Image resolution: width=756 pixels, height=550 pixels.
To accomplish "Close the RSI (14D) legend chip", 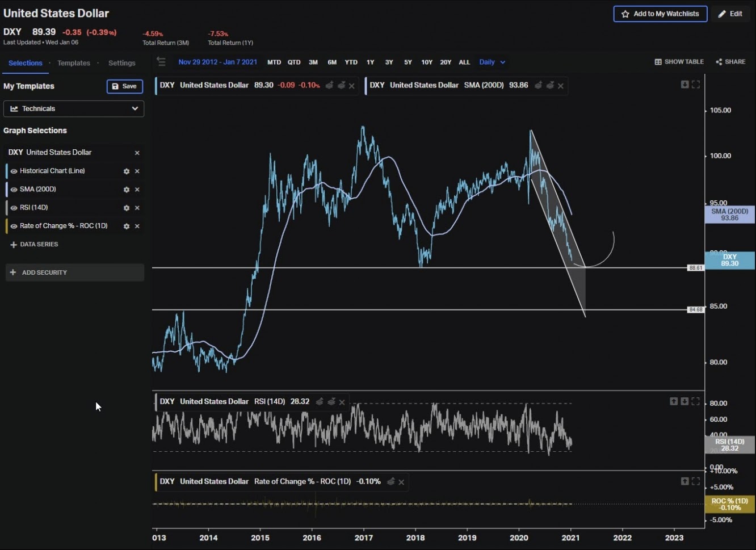I will 342,402.
